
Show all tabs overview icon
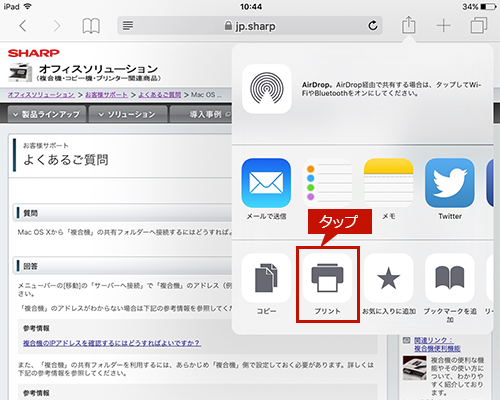pyautogui.click(x=479, y=26)
